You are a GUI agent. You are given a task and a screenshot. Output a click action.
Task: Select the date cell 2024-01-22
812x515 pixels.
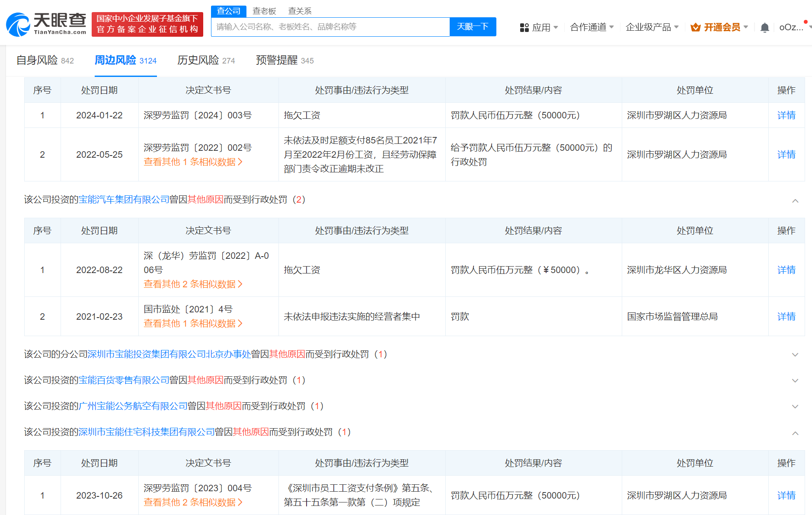pos(99,115)
